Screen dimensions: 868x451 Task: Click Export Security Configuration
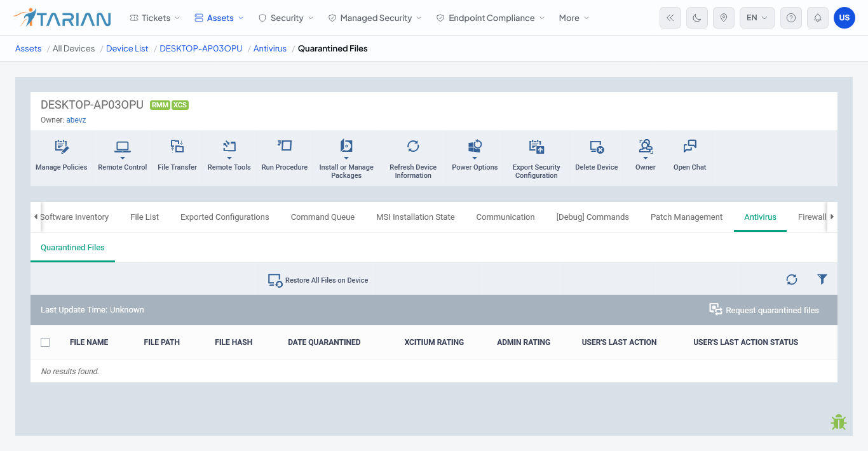coord(536,159)
